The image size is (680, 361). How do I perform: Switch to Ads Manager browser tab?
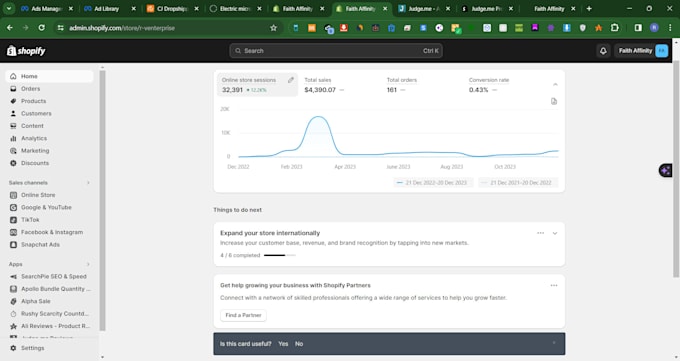coord(47,9)
